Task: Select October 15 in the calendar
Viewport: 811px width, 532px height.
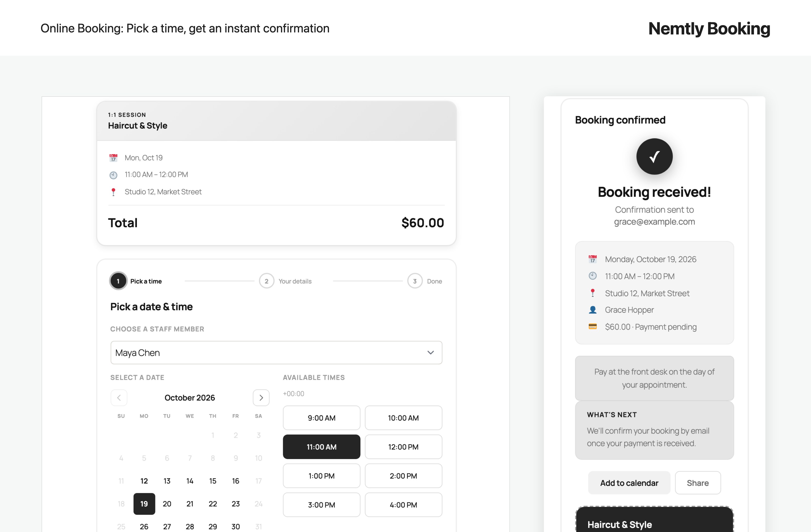Action: pyautogui.click(x=213, y=481)
